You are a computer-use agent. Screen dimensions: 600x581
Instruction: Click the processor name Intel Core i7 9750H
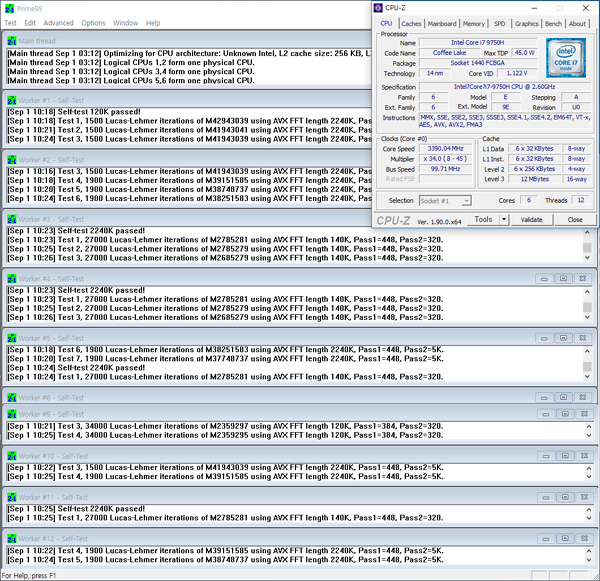478,42
